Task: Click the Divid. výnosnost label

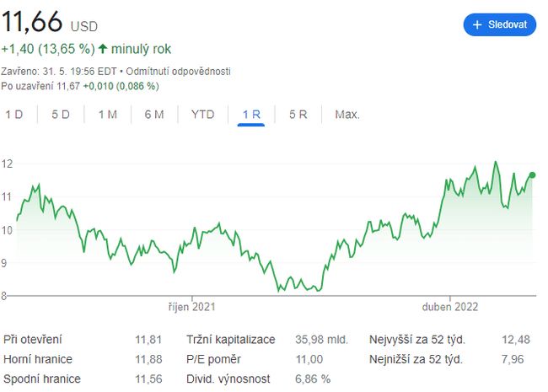Action: coord(228,379)
